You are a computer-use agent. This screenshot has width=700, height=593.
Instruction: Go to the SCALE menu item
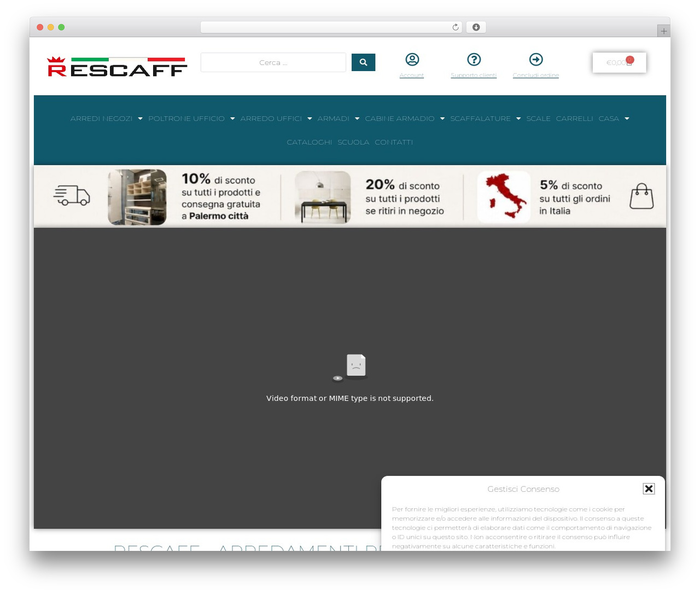click(538, 119)
